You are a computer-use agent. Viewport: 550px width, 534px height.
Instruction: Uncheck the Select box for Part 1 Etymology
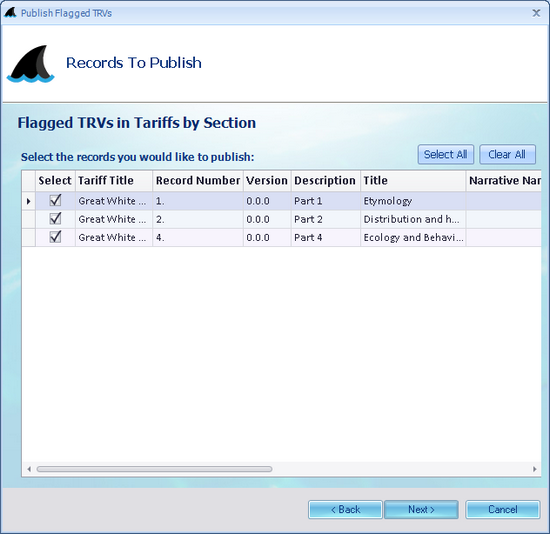pyautogui.click(x=55, y=200)
